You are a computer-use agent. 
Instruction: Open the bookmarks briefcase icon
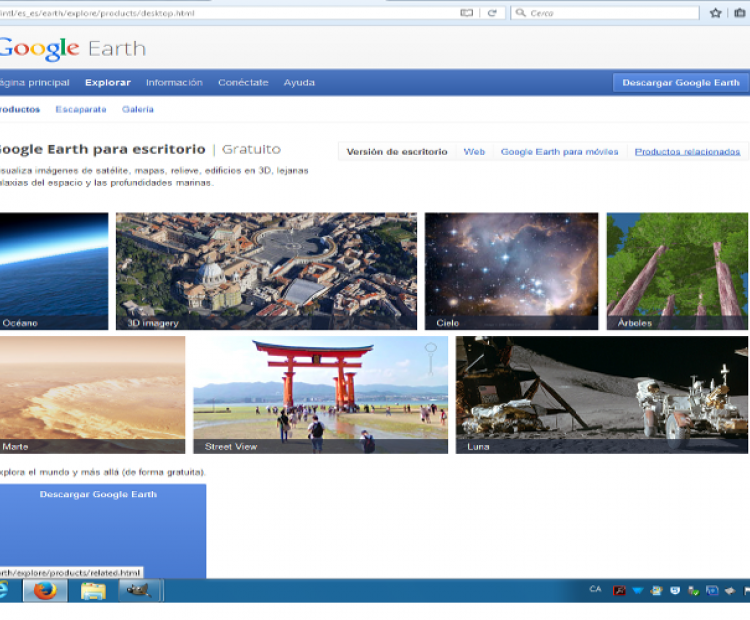click(740, 13)
